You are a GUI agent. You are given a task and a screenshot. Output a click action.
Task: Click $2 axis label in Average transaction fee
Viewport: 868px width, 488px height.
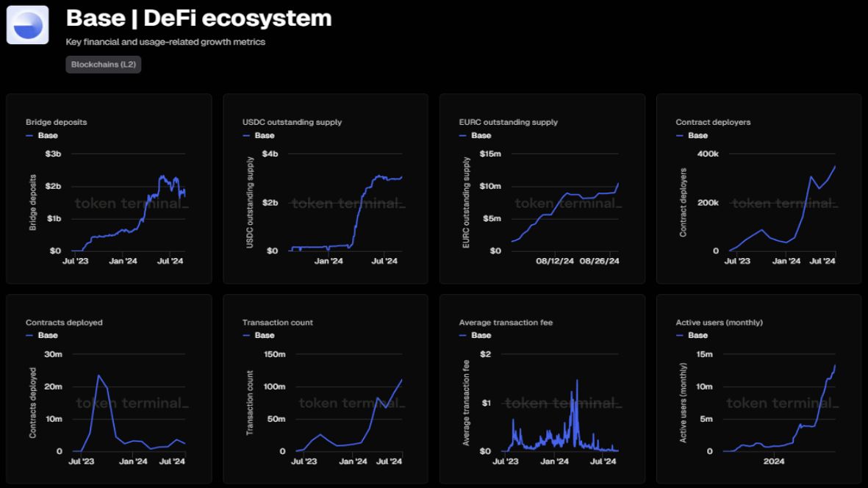coord(486,354)
